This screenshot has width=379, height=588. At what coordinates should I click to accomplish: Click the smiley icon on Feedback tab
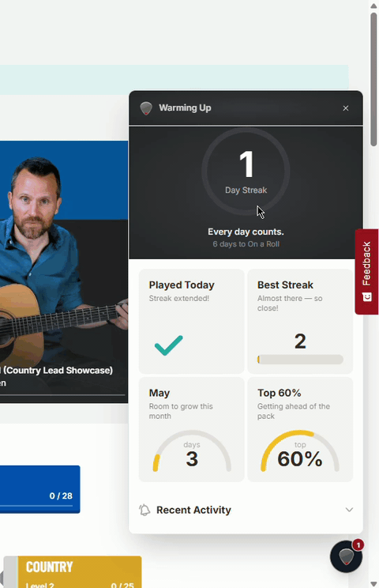point(367,297)
